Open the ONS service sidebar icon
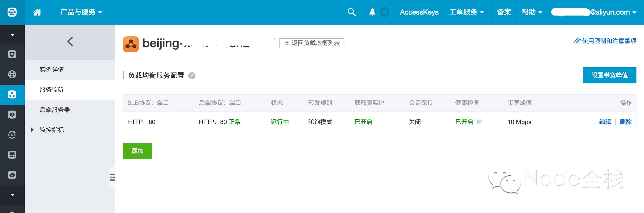 (x=12, y=135)
